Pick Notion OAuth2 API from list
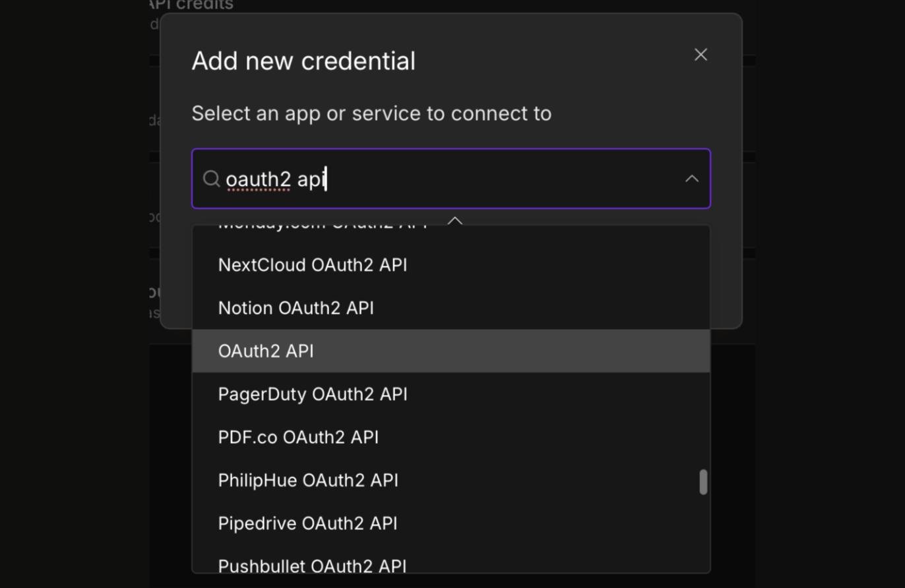905x588 pixels. pos(451,308)
